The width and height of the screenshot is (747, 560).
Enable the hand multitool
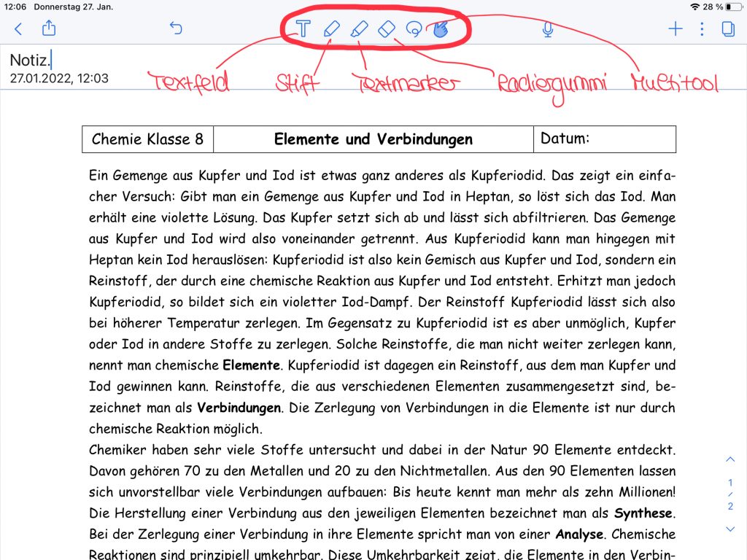(440, 29)
